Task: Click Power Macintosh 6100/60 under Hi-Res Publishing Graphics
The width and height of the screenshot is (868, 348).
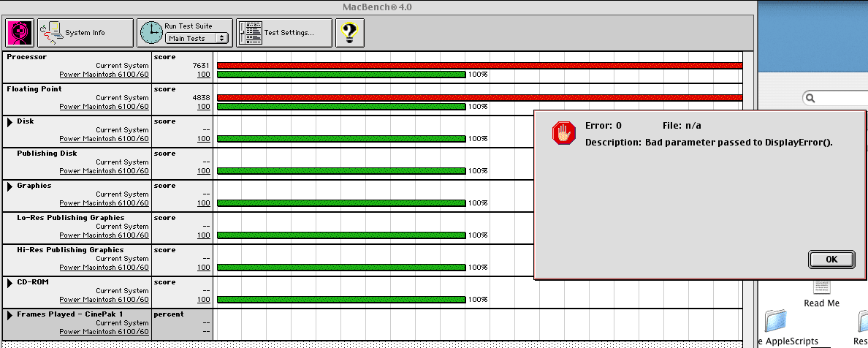Action: [x=104, y=267]
